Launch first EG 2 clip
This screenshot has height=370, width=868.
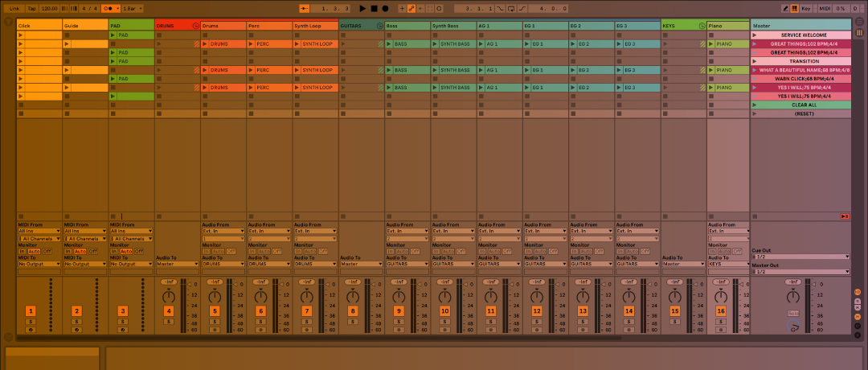point(573,43)
